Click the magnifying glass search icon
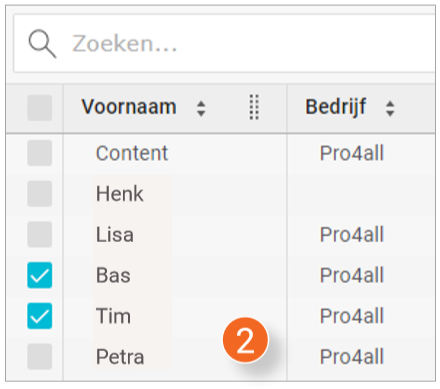The width and height of the screenshot is (440, 389). [x=42, y=44]
